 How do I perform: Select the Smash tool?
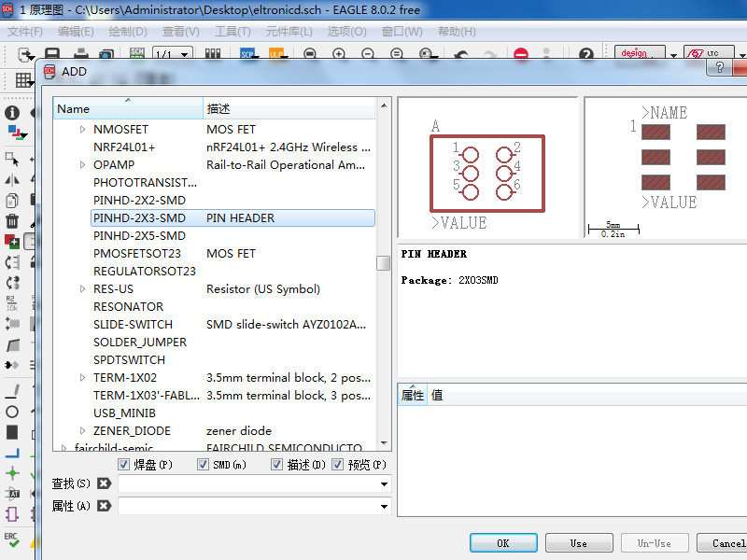(12, 324)
